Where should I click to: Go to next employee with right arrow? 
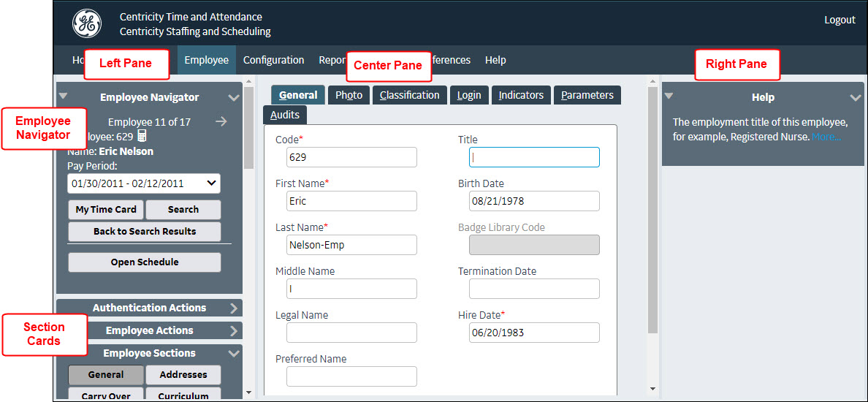coord(221,122)
